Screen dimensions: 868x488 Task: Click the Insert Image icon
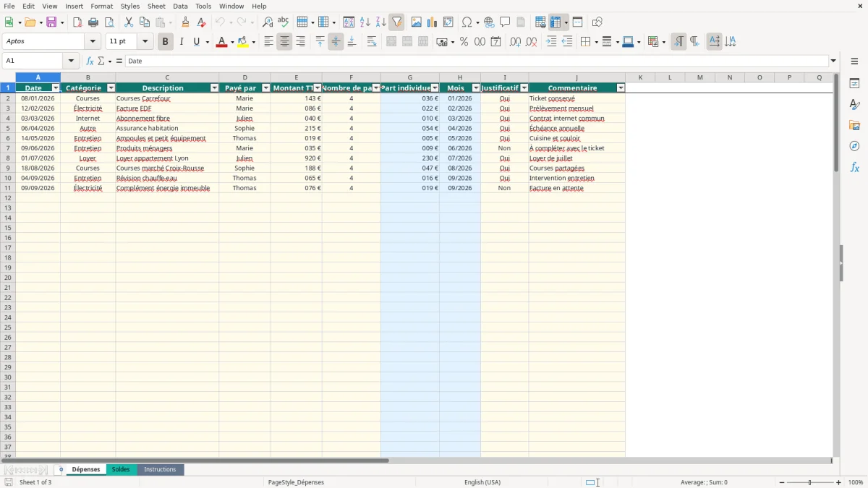417,22
